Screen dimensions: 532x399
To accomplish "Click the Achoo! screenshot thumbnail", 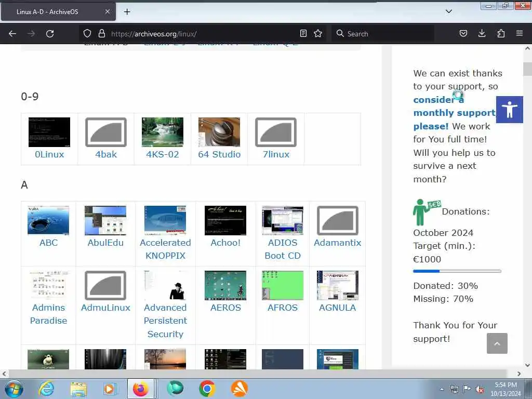I will tap(225, 220).
